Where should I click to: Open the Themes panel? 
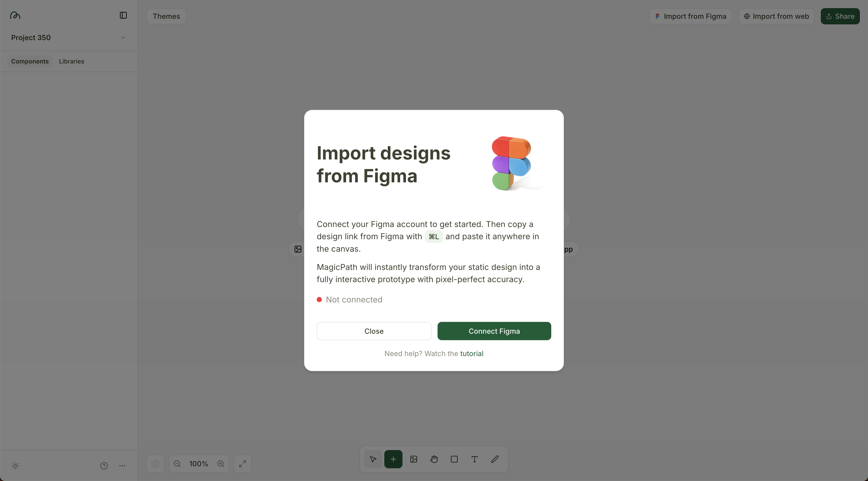coord(166,16)
